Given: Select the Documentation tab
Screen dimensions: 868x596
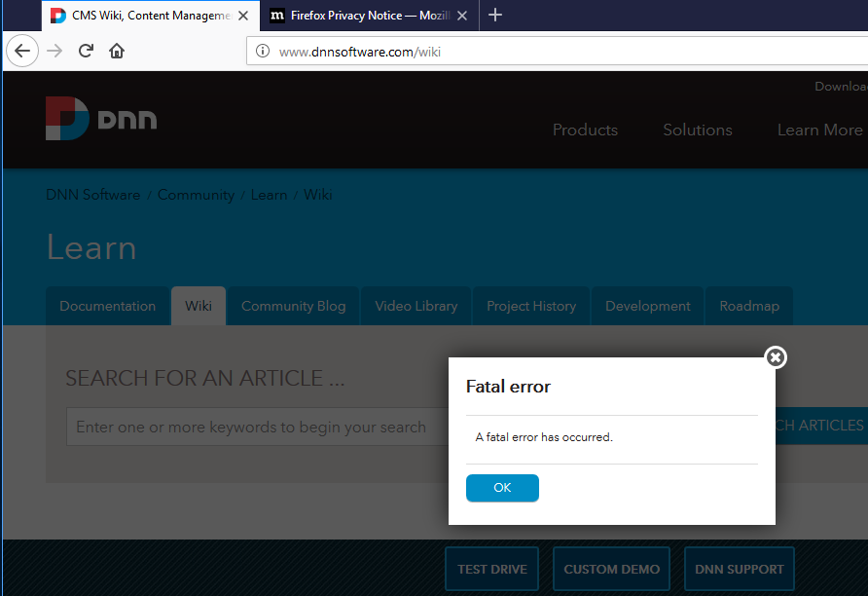Looking at the screenshot, I should (107, 306).
